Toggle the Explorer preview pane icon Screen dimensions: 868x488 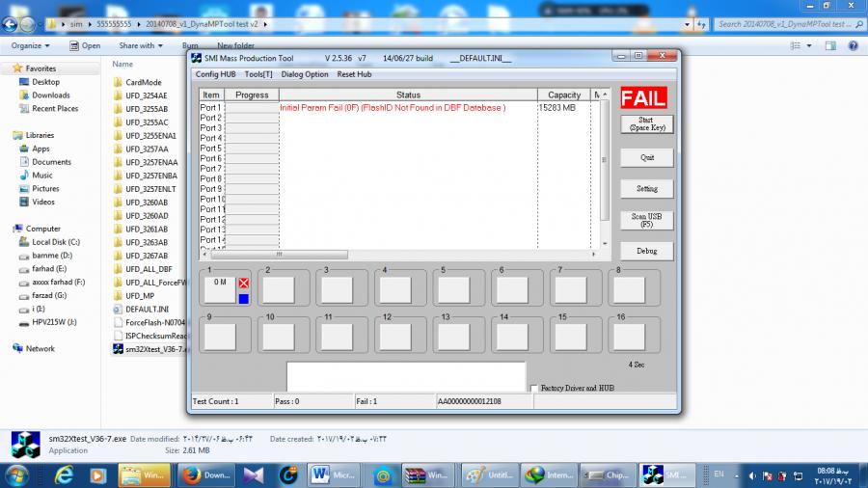tap(830, 45)
